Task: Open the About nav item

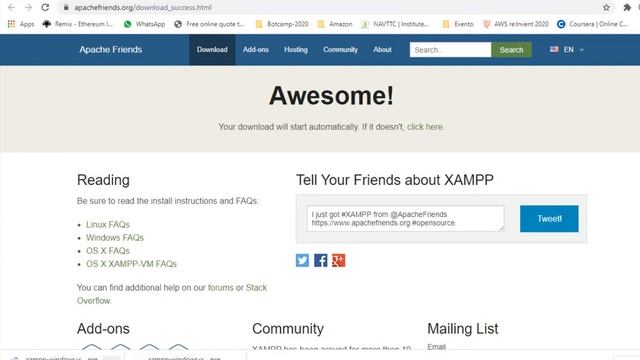Action: coord(382,49)
